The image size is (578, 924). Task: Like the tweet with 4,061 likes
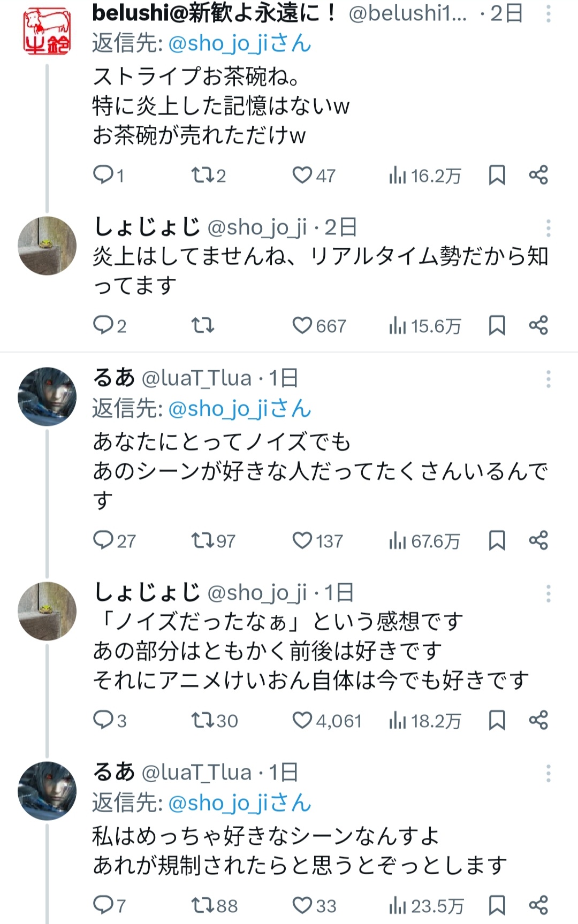[302, 720]
